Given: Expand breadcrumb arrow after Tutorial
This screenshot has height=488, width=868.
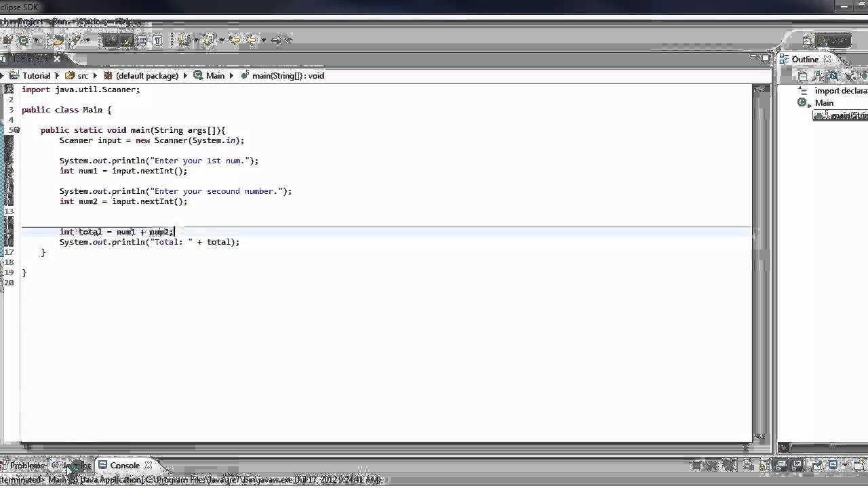Looking at the screenshot, I should (57, 76).
